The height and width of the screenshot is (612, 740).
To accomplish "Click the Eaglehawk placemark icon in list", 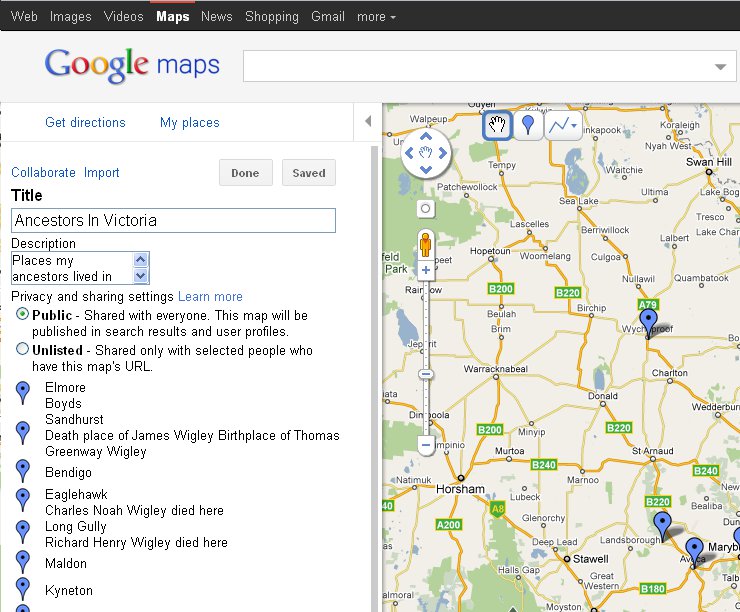I will [23, 500].
